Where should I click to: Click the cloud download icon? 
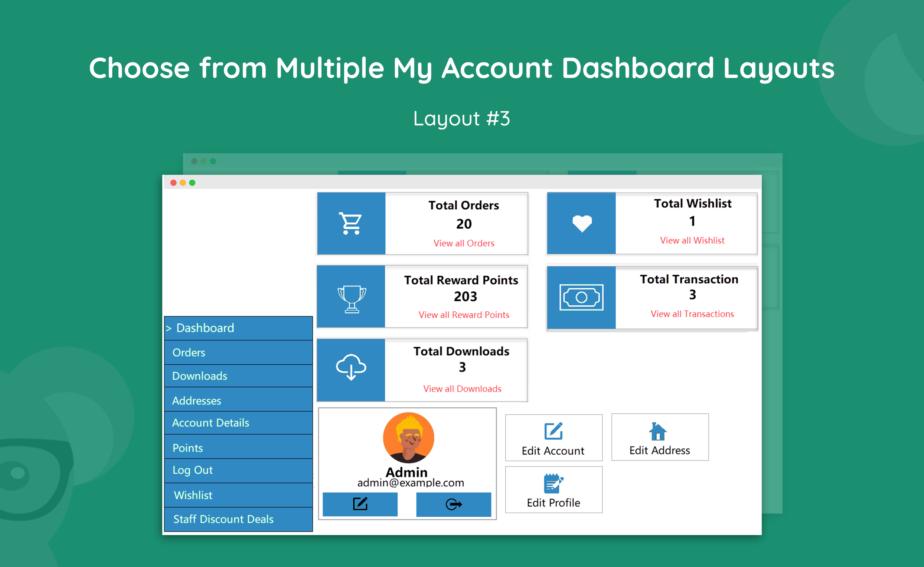point(351,367)
